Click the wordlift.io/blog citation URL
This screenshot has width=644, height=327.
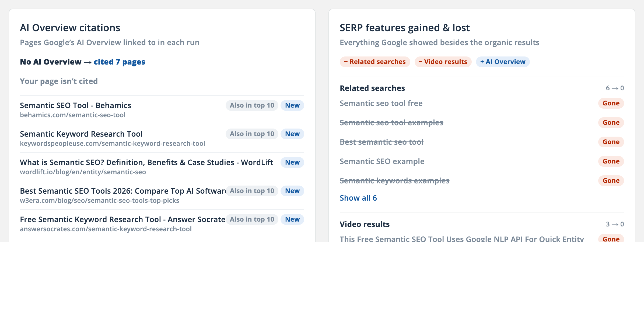tap(83, 172)
